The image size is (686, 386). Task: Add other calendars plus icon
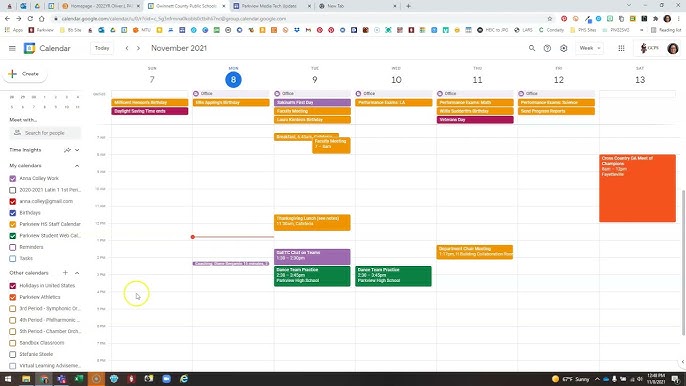click(x=65, y=273)
